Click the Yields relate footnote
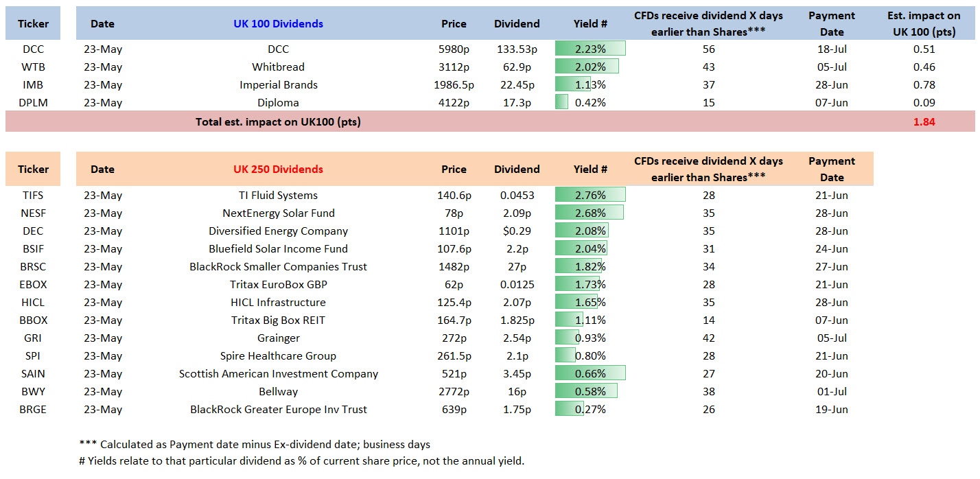Image resolution: width=980 pixels, height=479 pixels. coord(301,460)
